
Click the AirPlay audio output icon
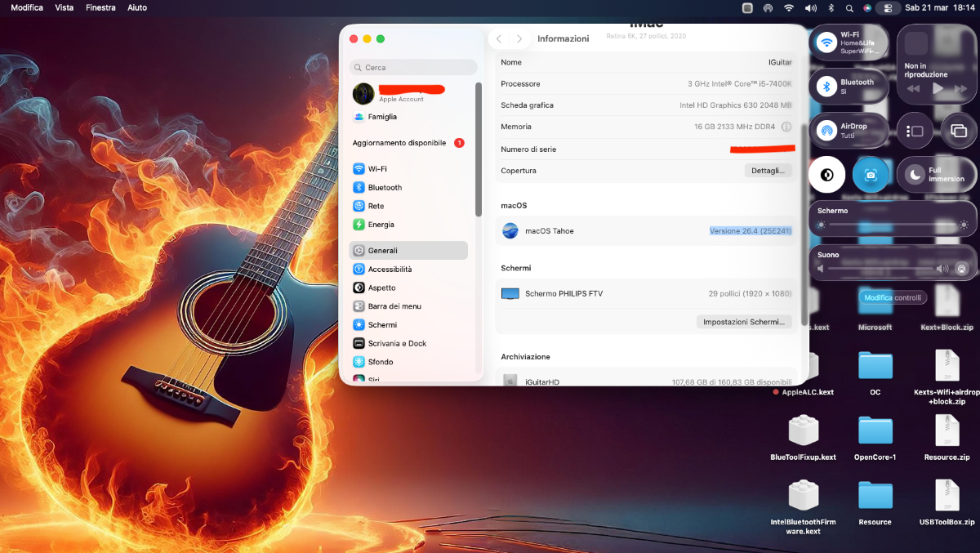(x=961, y=268)
